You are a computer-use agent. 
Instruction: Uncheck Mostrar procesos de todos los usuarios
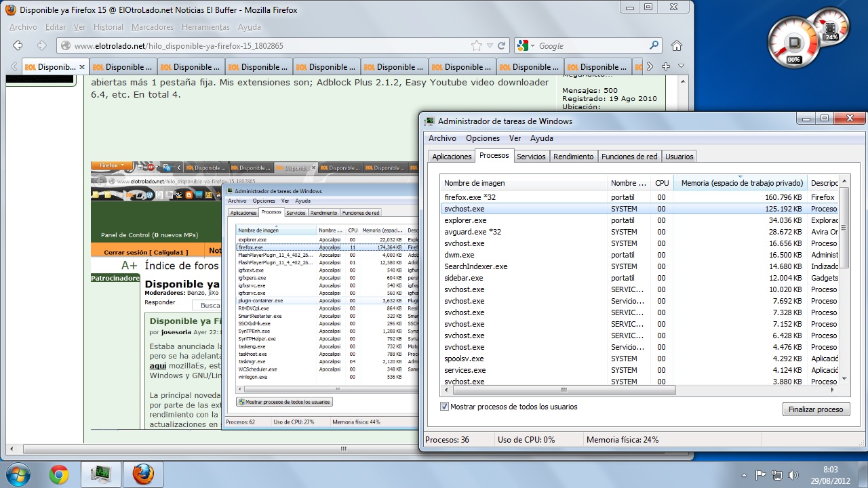(x=445, y=407)
